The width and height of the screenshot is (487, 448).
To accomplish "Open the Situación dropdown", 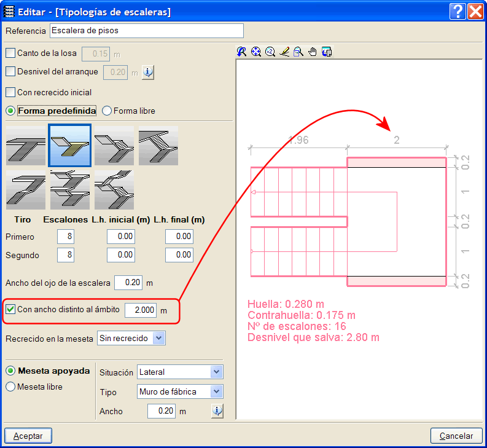I will [180, 372].
